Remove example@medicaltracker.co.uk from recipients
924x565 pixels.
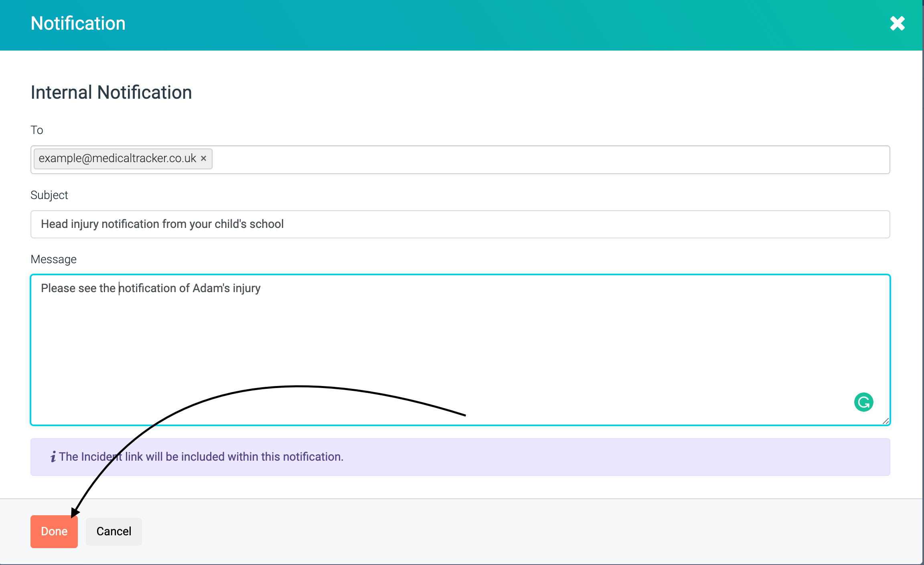point(204,159)
